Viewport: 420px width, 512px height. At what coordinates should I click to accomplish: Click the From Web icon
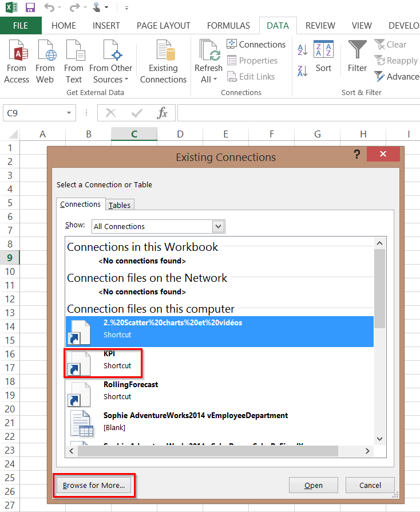click(x=45, y=52)
